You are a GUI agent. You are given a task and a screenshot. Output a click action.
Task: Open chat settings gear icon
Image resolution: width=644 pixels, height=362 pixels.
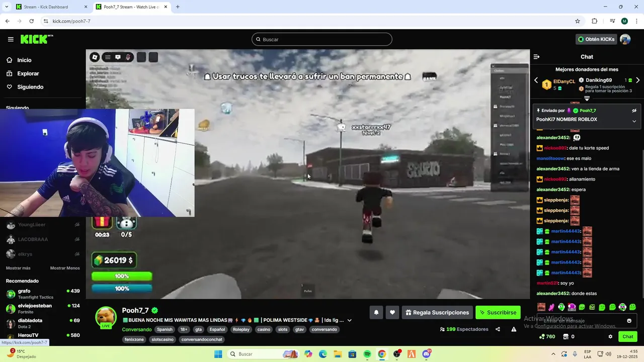click(x=610, y=337)
